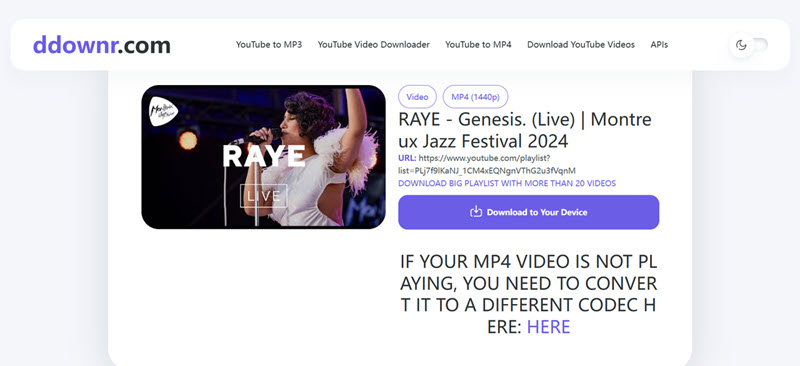Select the MP4 (1440p) quality tag

click(476, 97)
